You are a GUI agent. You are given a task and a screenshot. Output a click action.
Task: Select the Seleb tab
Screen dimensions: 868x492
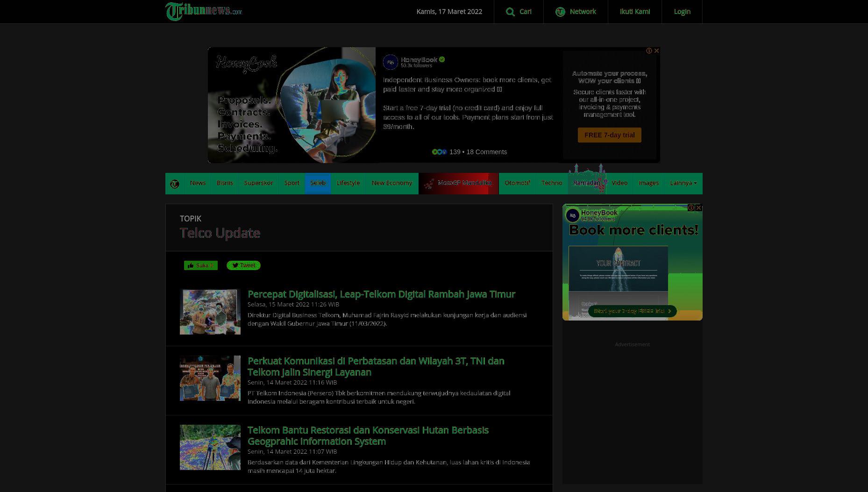(x=318, y=183)
